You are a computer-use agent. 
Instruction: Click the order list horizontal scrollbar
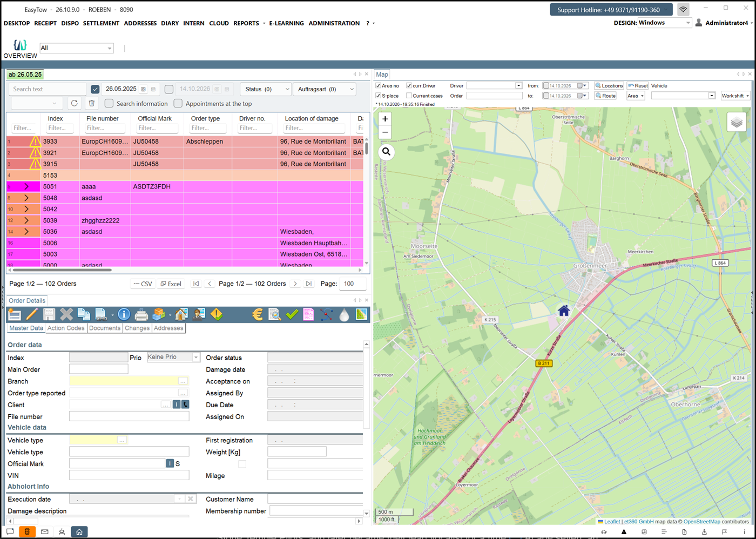click(62, 269)
